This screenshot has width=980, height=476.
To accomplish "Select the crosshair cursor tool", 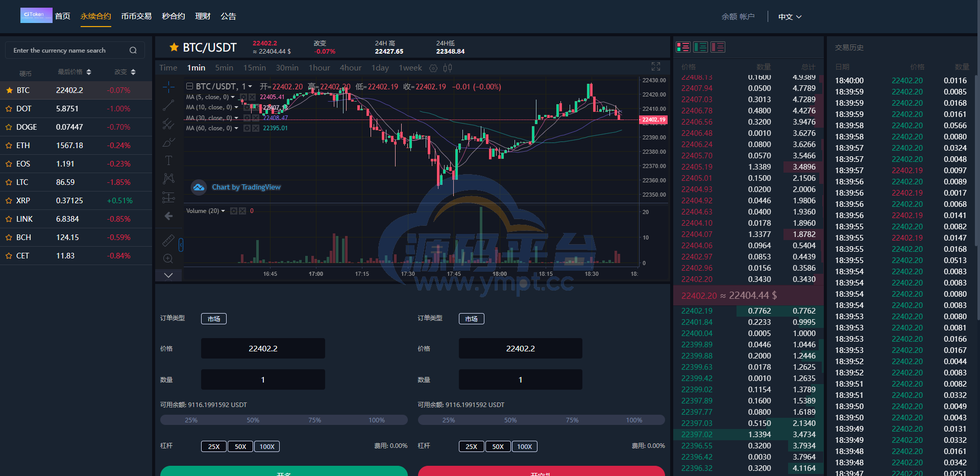I will tap(168, 87).
